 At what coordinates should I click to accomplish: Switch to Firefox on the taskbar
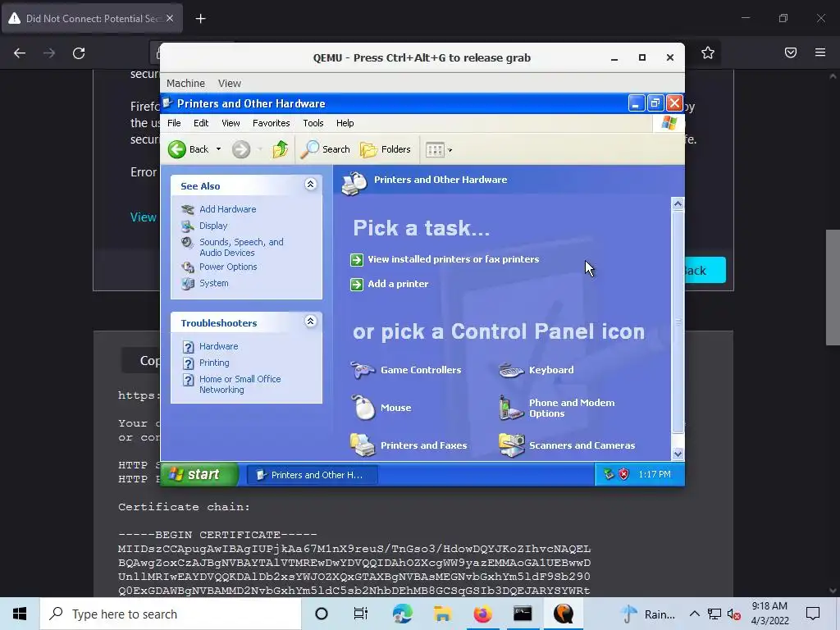(482, 614)
